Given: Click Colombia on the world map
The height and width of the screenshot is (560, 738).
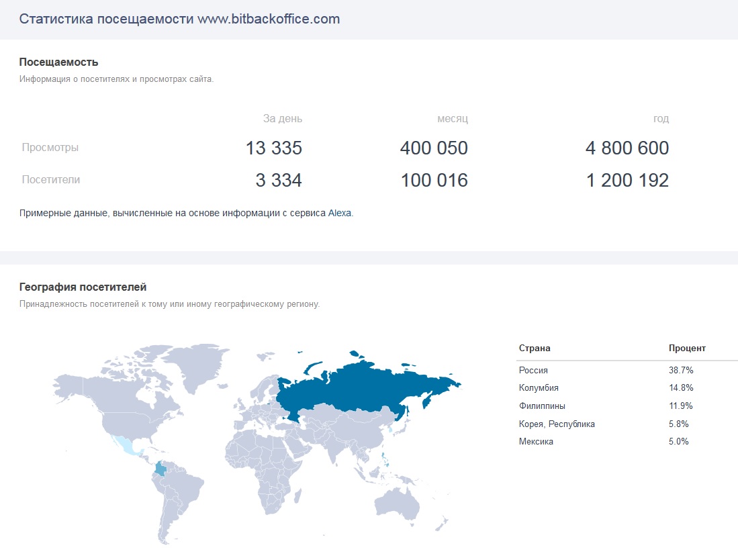Looking at the screenshot, I should click(161, 469).
